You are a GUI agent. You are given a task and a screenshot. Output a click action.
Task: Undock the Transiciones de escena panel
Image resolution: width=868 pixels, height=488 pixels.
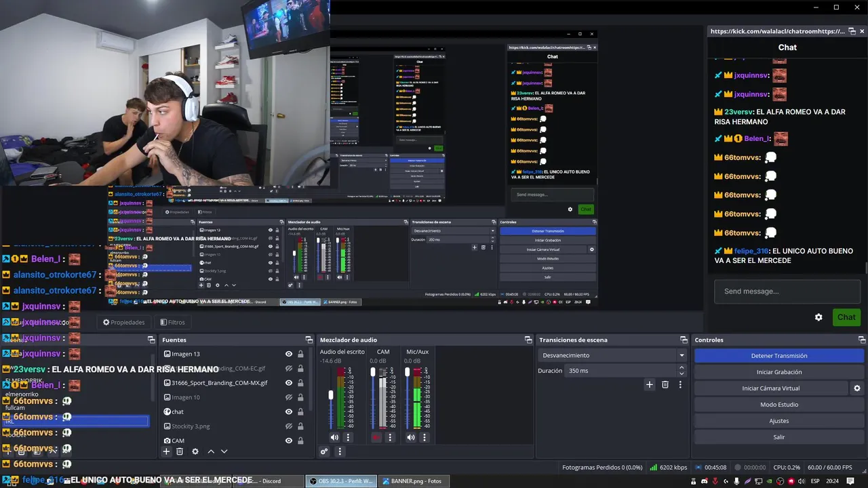point(684,340)
